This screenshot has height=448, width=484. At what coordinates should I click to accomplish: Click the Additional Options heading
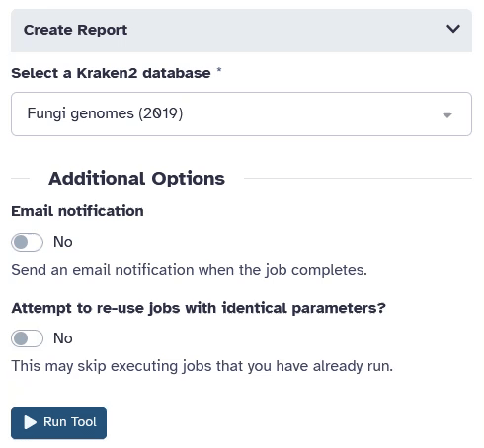coord(136,179)
